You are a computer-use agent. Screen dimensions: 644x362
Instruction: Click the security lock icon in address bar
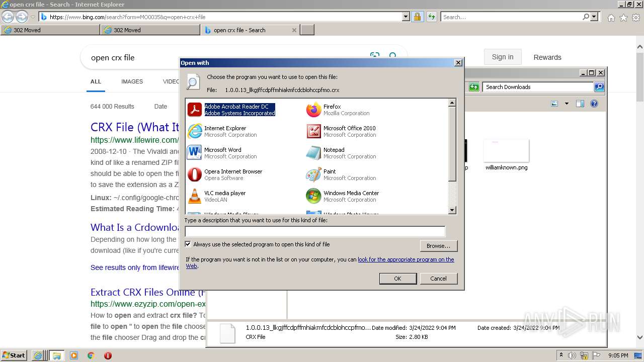[417, 17]
